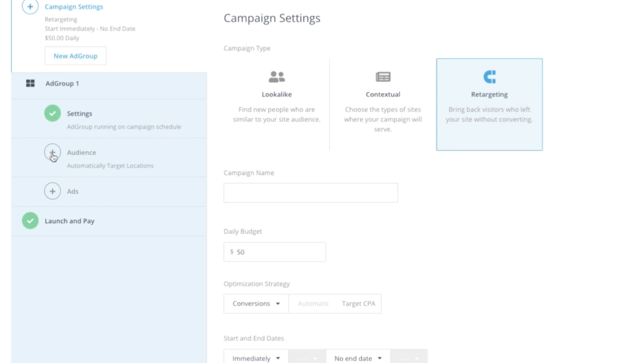This screenshot has height=363, width=644.
Task: Select the Contextual campaign type icon
Action: (383, 77)
